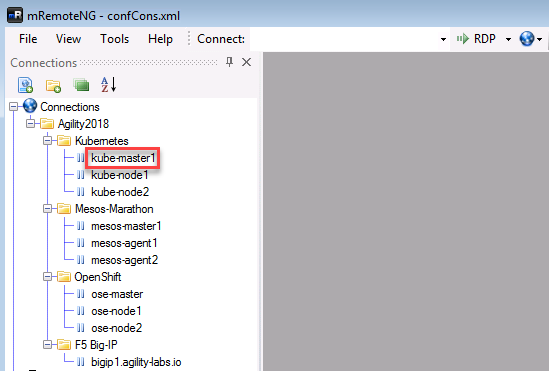Collapse the Agility2018 folder
This screenshot has width=549, height=371.
point(30,124)
